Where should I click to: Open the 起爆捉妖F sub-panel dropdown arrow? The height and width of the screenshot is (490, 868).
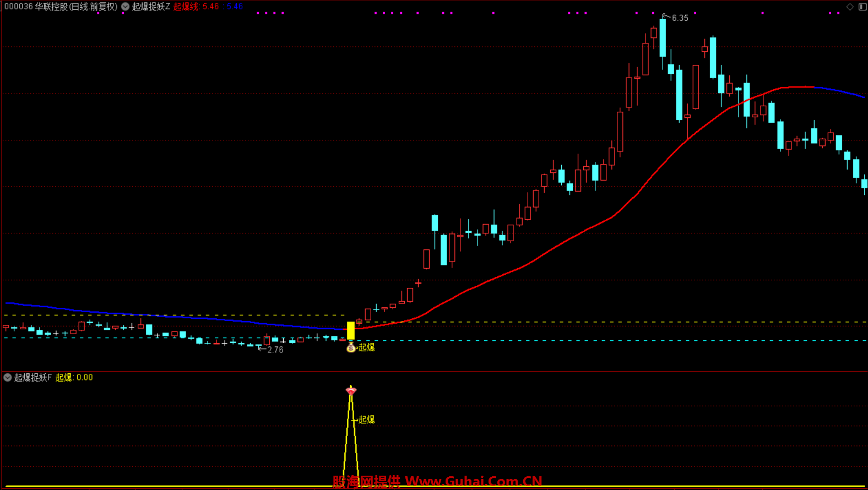click(x=8, y=378)
